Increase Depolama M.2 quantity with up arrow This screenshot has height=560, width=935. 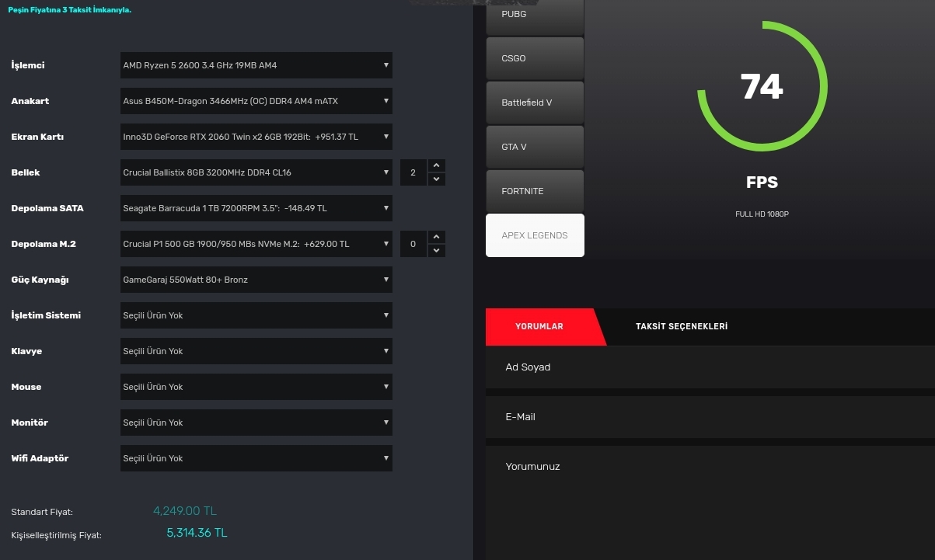pyautogui.click(x=437, y=237)
